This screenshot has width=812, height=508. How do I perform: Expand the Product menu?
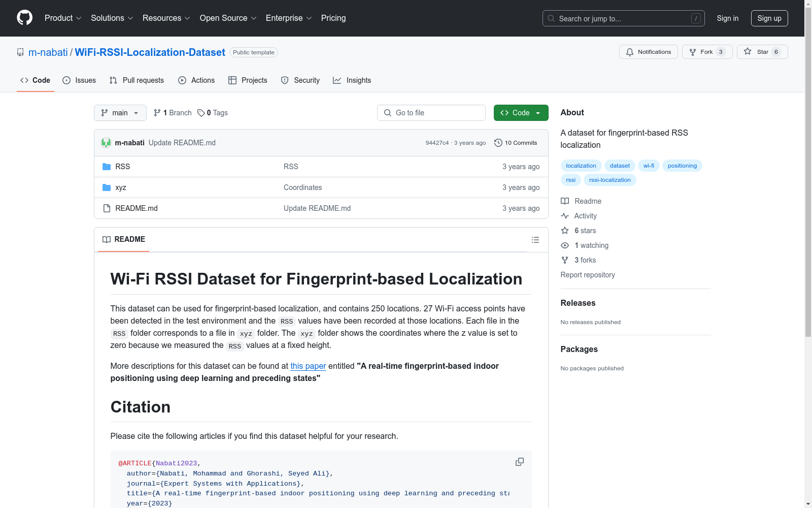coord(63,18)
